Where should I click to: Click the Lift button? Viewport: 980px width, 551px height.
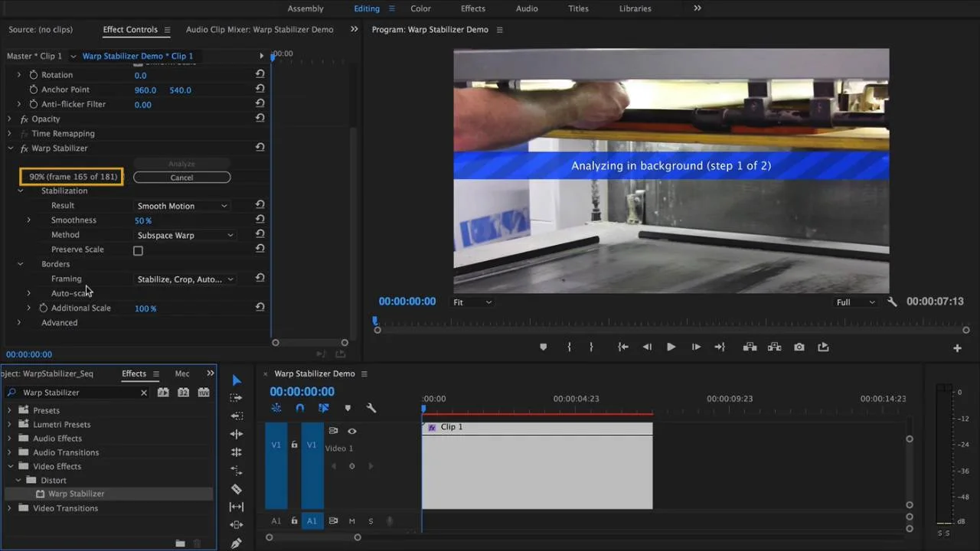tap(750, 347)
